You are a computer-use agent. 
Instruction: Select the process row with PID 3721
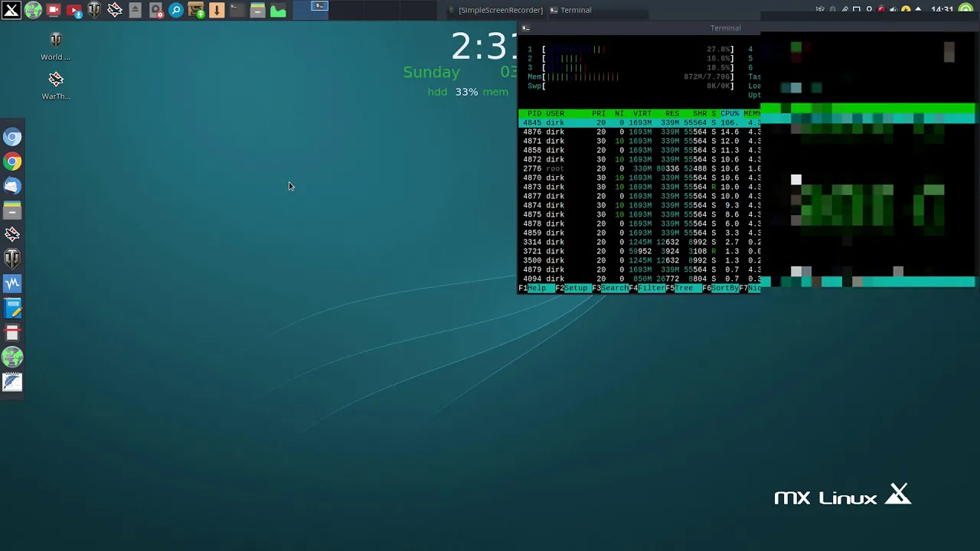pos(639,251)
